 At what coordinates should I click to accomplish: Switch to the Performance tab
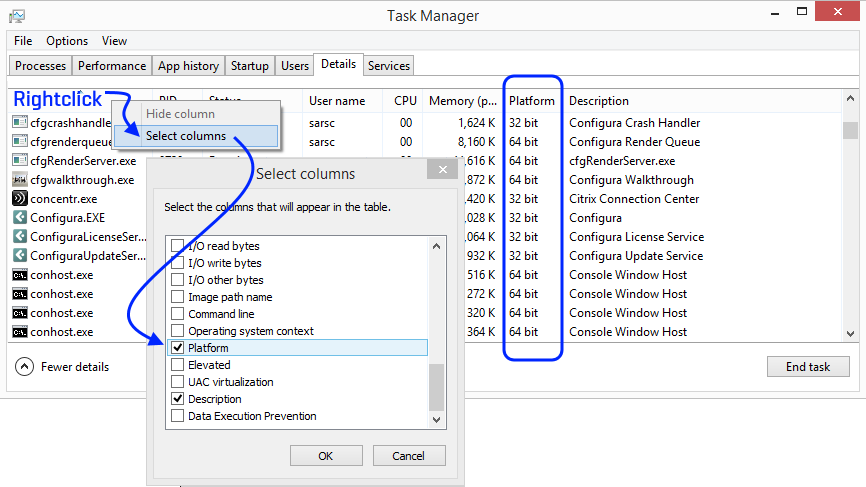tap(112, 66)
